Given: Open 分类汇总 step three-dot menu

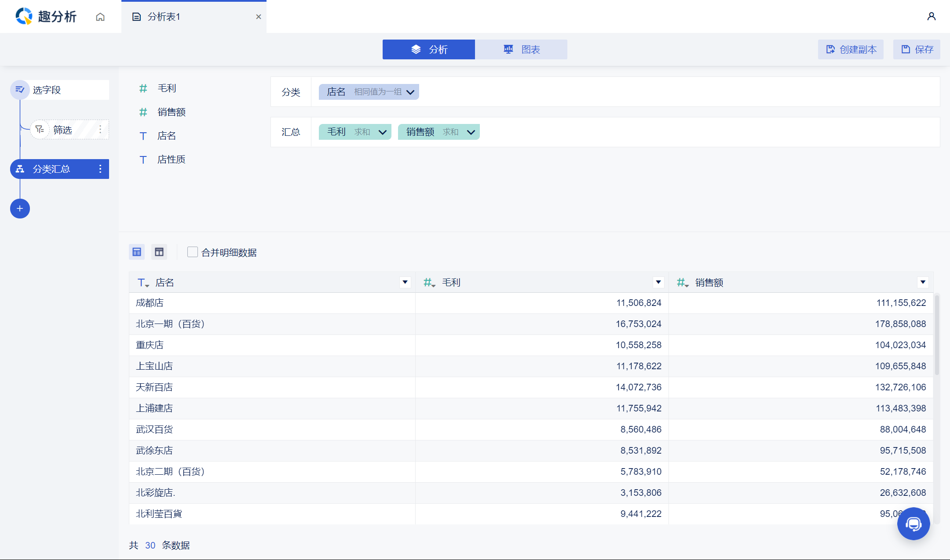Looking at the screenshot, I should (100, 169).
